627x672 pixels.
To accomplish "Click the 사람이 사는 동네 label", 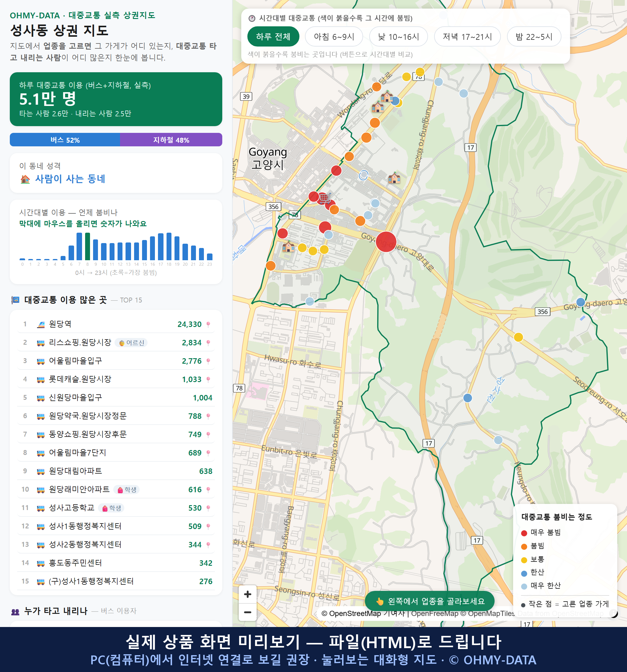I will 70,179.
